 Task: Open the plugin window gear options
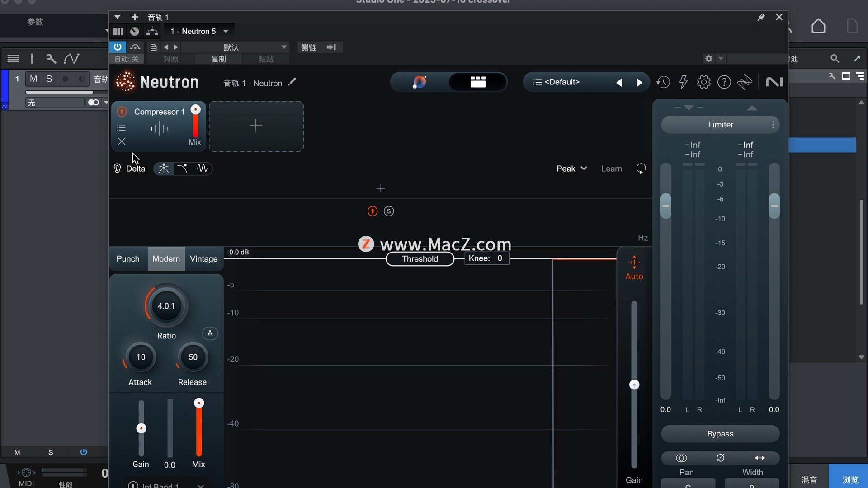(x=708, y=59)
